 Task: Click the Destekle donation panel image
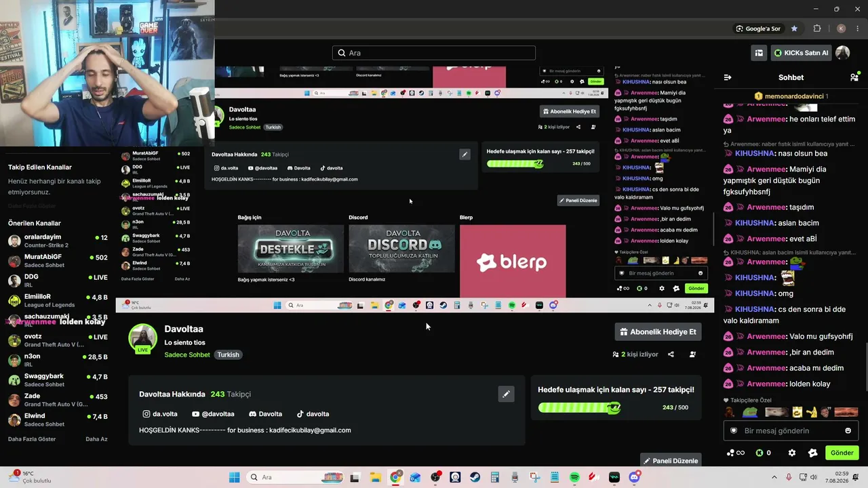[x=291, y=249]
